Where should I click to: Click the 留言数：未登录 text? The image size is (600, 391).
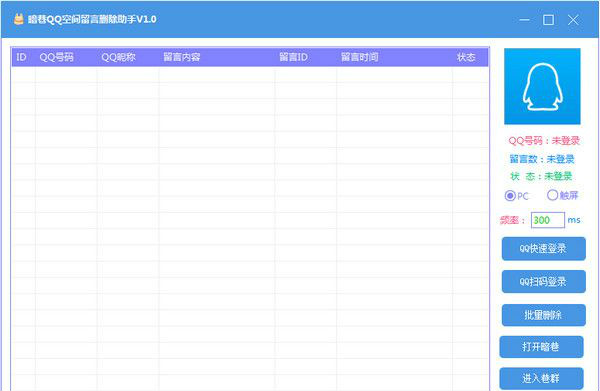pyautogui.click(x=542, y=159)
